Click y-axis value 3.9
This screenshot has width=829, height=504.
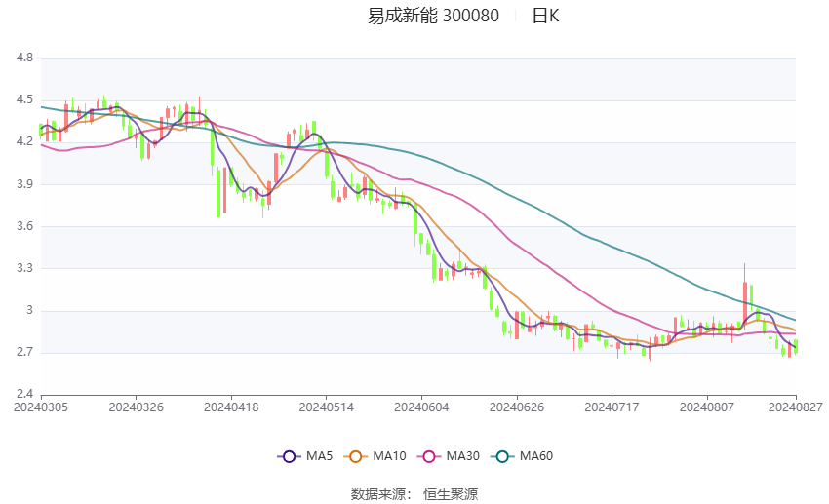24,184
